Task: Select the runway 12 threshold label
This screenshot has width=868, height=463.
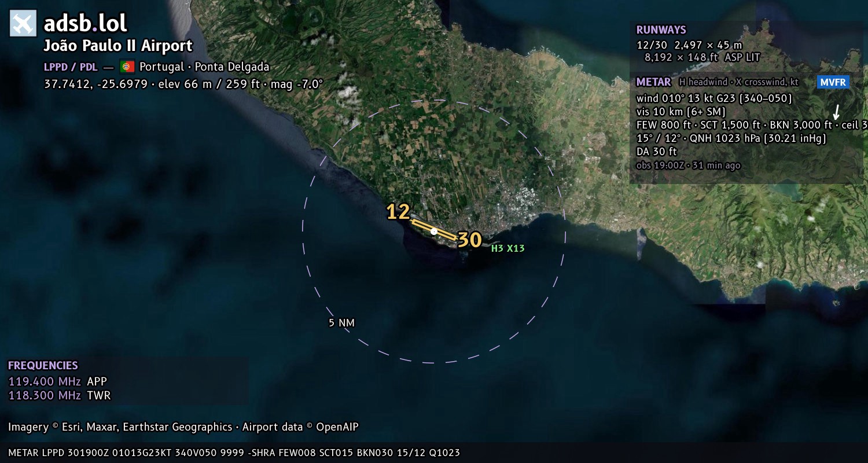Action: pyautogui.click(x=398, y=212)
